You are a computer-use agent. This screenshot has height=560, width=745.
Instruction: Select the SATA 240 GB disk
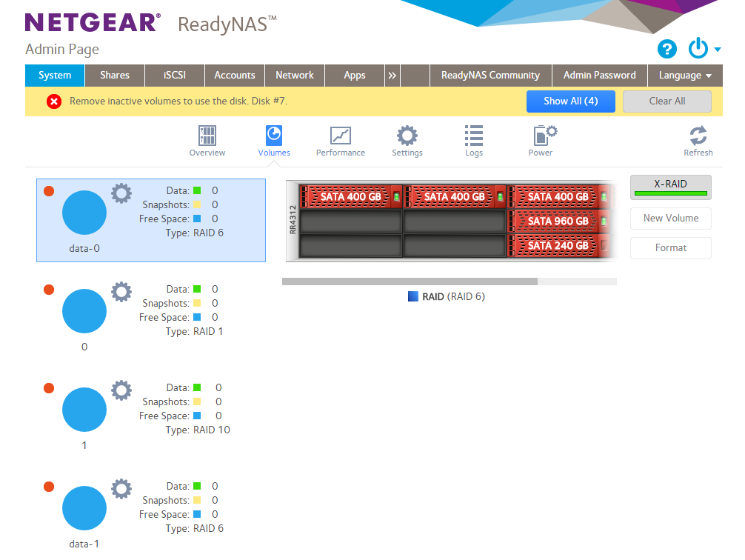point(558,245)
